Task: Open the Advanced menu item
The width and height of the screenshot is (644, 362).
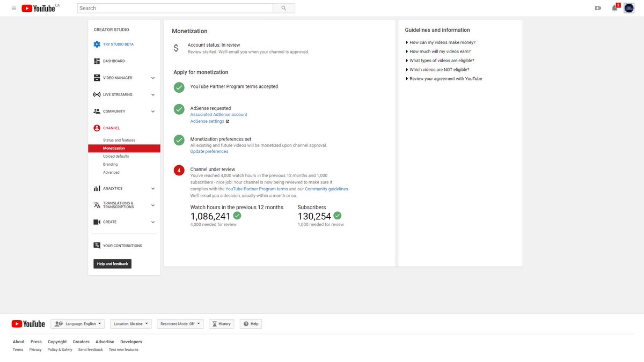Action: [x=111, y=172]
